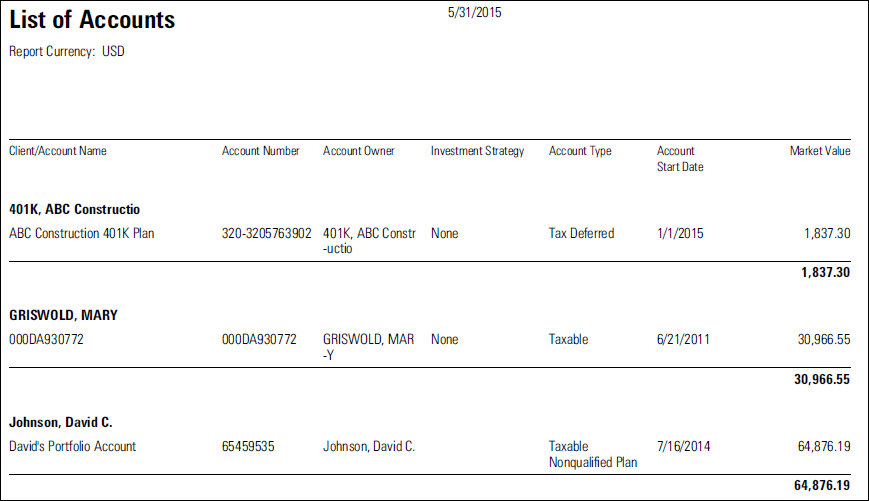The height and width of the screenshot is (501, 869).
Task: Click the Report Currency USD label
Action: (67, 51)
